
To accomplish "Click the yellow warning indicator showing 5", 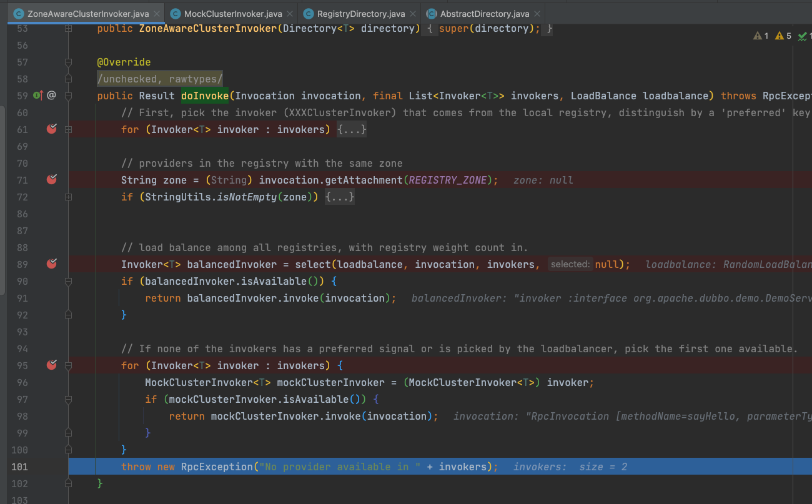I will (x=783, y=36).
